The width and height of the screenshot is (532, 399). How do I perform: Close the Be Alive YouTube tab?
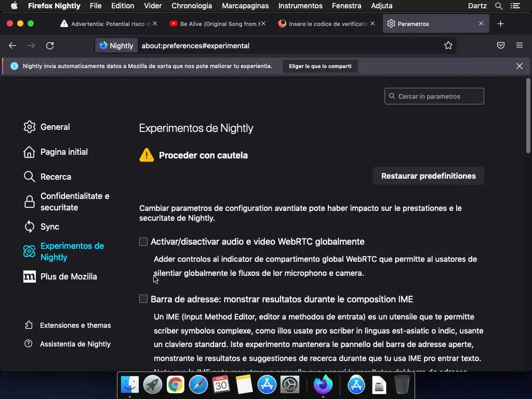click(263, 24)
